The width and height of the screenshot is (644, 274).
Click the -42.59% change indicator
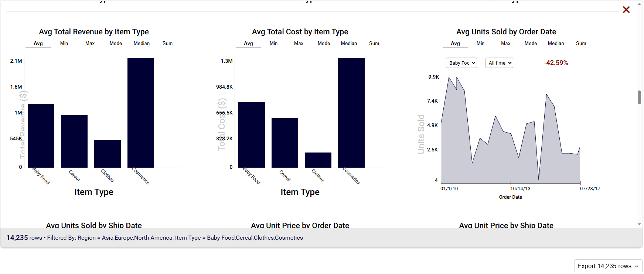coord(556,63)
